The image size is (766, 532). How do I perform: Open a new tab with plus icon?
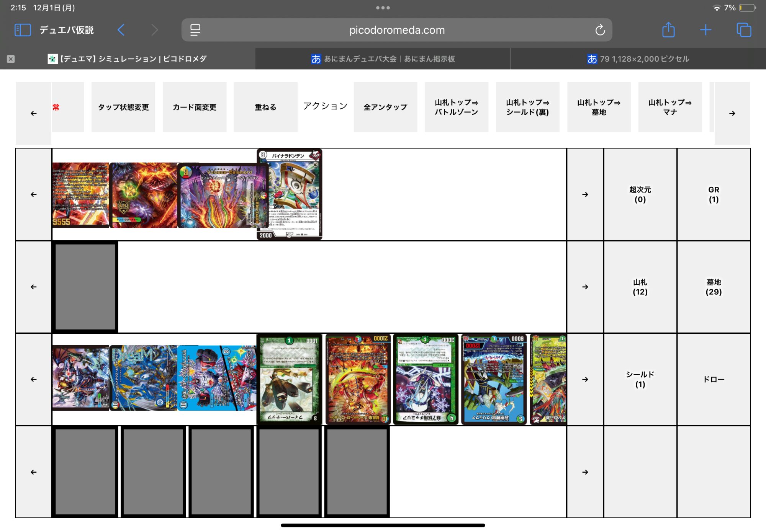tap(705, 30)
